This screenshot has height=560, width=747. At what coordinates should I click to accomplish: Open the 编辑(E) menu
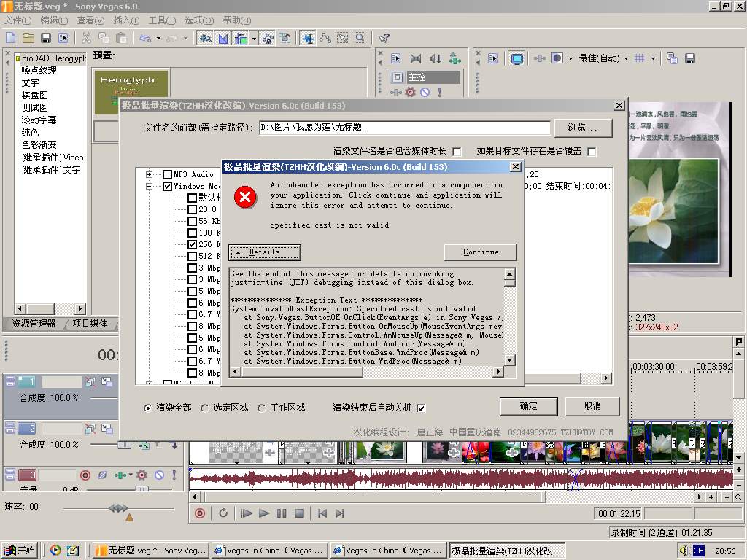point(54,20)
